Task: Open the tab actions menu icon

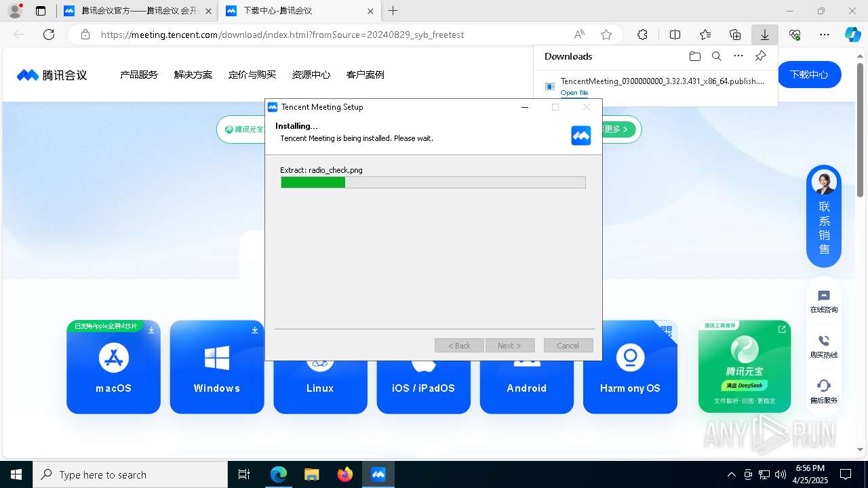Action: click(41, 11)
